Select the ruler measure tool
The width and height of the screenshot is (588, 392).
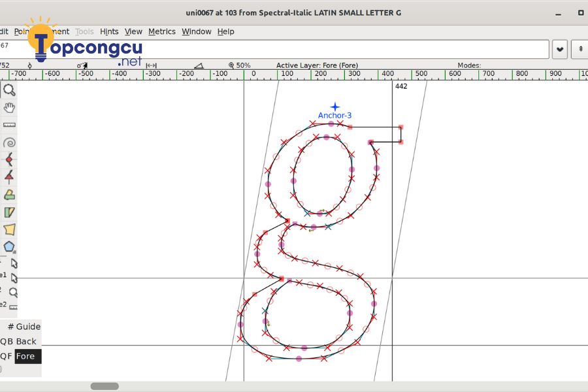tap(9, 125)
